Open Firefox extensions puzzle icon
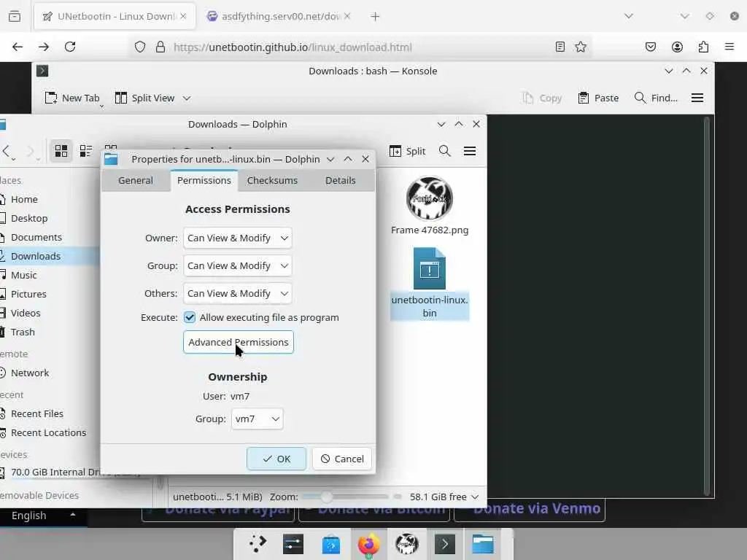Screen dimensions: 747x560 [x=703, y=47]
